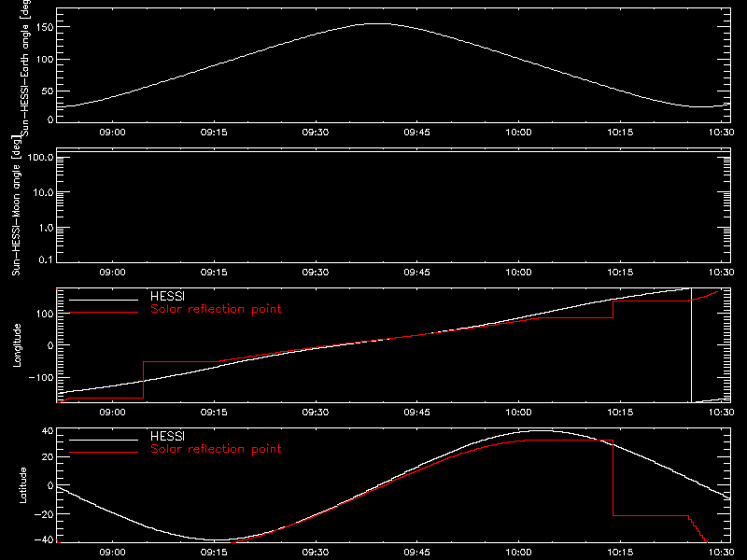747x560 pixels.
Task: Click the 10:30 label under Earth angle plot
Action: (x=721, y=133)
